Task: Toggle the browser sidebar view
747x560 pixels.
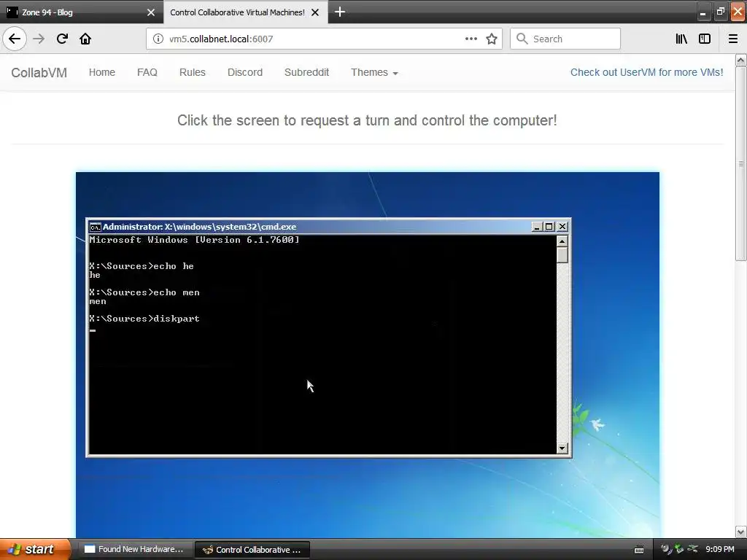Action: 705,39
